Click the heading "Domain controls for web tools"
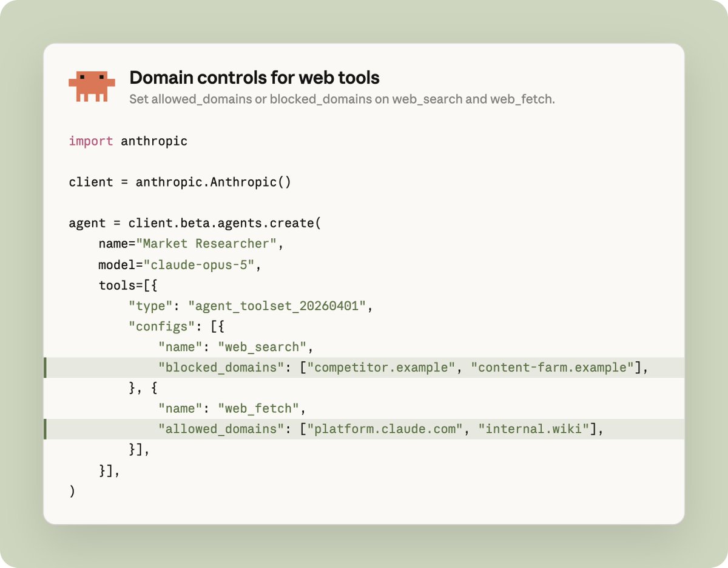The height and width of the screenshot is (568, 728). 254,78
